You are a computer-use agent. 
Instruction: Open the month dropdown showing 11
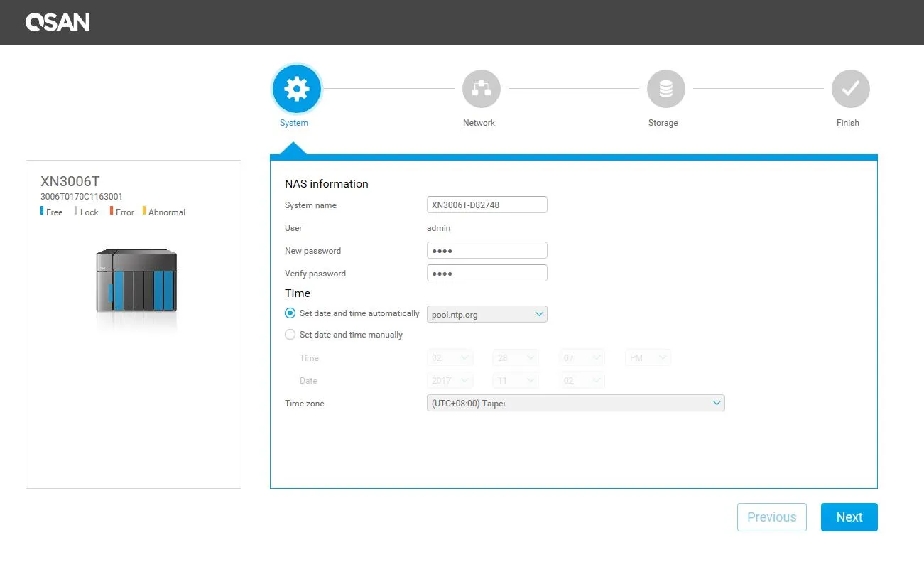516,381
